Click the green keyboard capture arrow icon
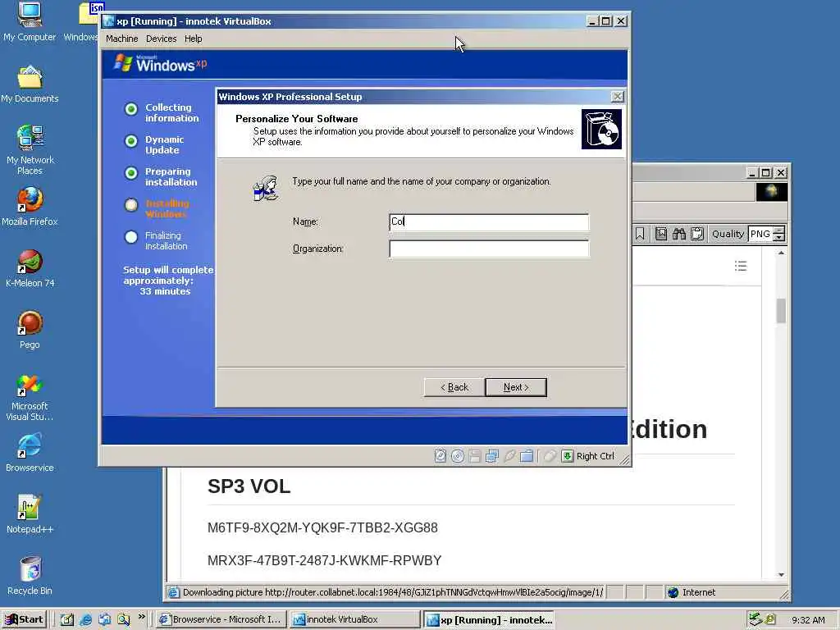Viewport: 840px width, 630px height. tap(568, 456)
